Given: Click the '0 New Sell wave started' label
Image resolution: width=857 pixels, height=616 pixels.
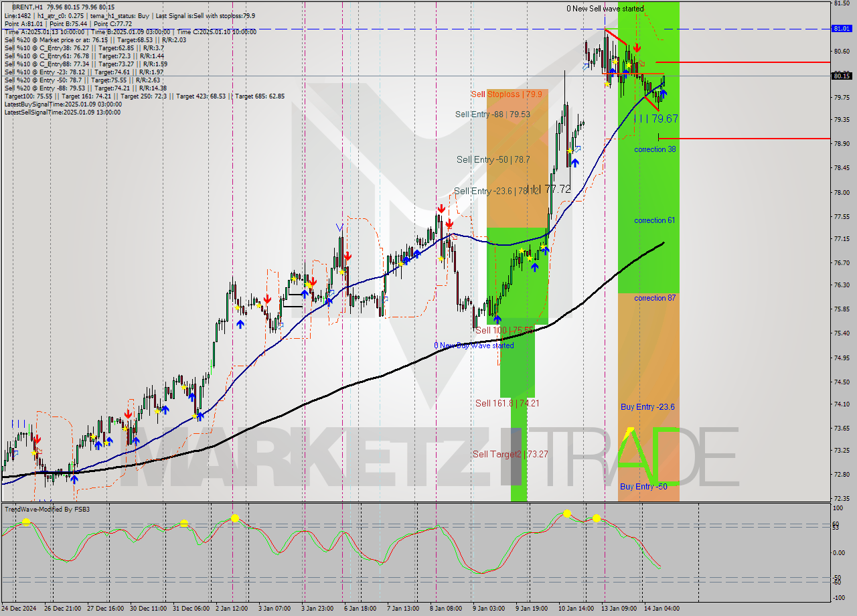Looking at the screenshot, I should [x=605, y=9].
